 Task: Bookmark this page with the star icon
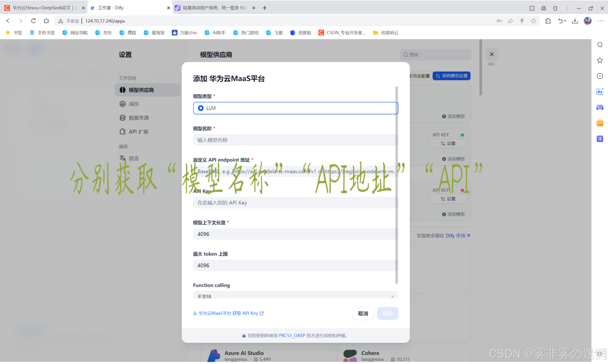click(x=534, y=21)
